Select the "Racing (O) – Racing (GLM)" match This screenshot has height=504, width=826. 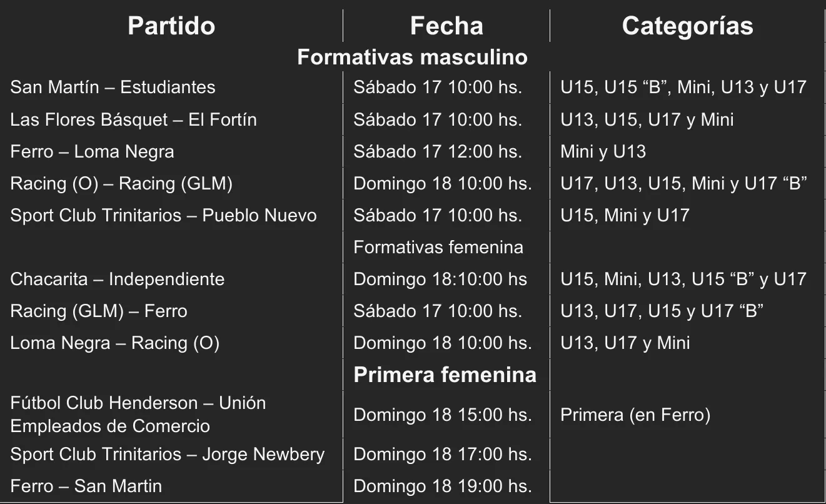click(121, 183)
